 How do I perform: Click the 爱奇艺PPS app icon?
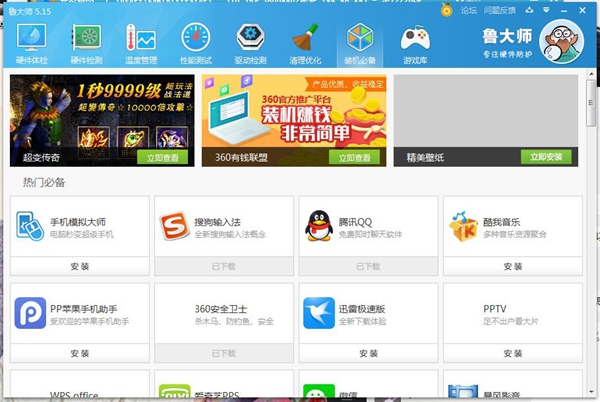coord(174,391)
